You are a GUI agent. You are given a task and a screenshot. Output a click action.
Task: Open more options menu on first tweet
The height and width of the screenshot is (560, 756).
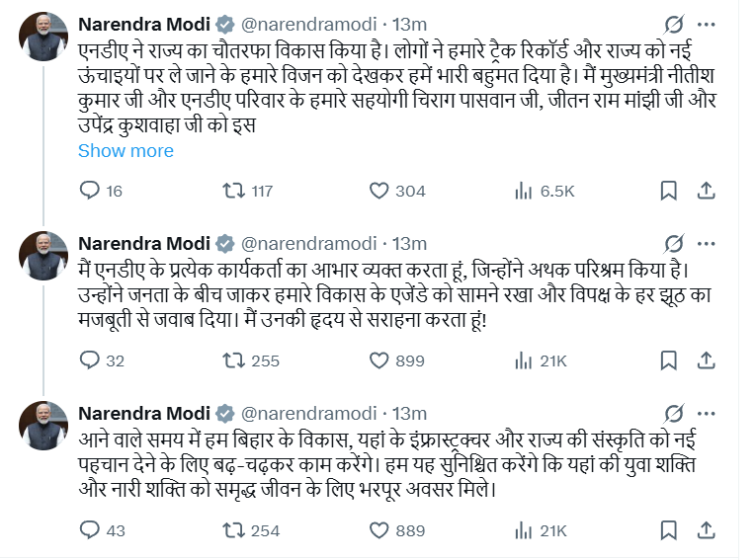[707, 24]
